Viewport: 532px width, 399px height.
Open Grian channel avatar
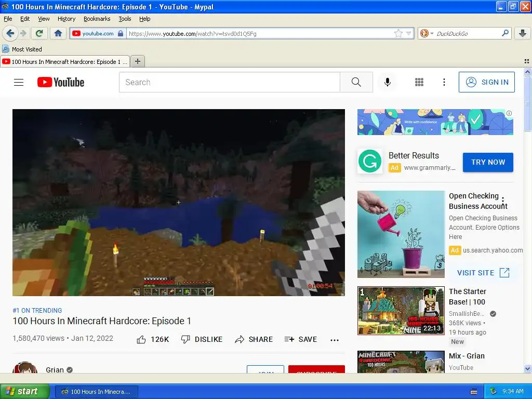25,368
